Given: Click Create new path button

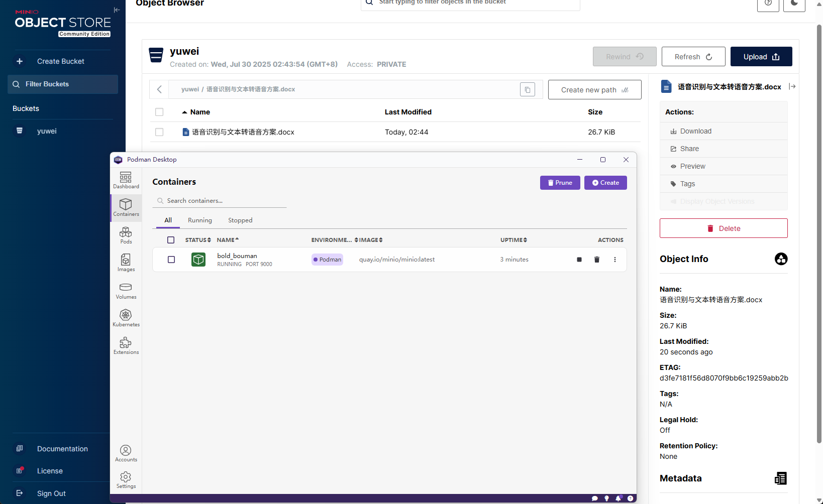Looking at the screenshot, I should click(x=594, y=90).
